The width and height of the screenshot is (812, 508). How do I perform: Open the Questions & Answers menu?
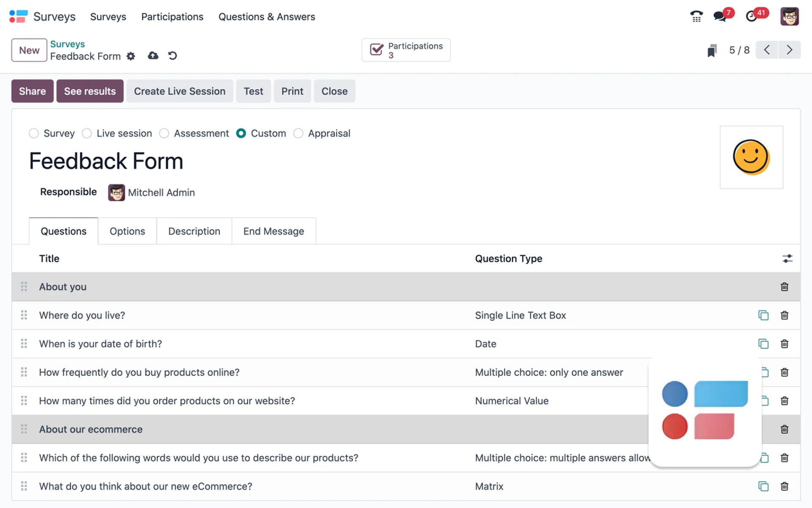[x=266, y=17]
